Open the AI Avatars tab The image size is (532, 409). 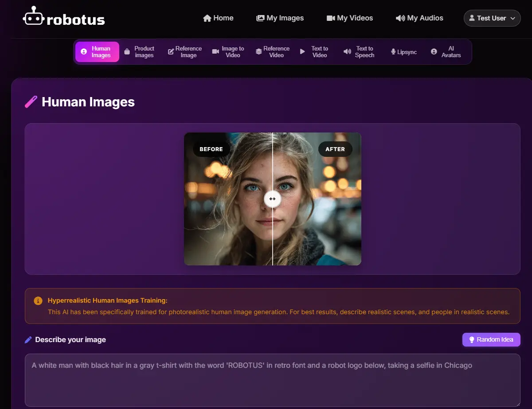[x=446, y=52]
